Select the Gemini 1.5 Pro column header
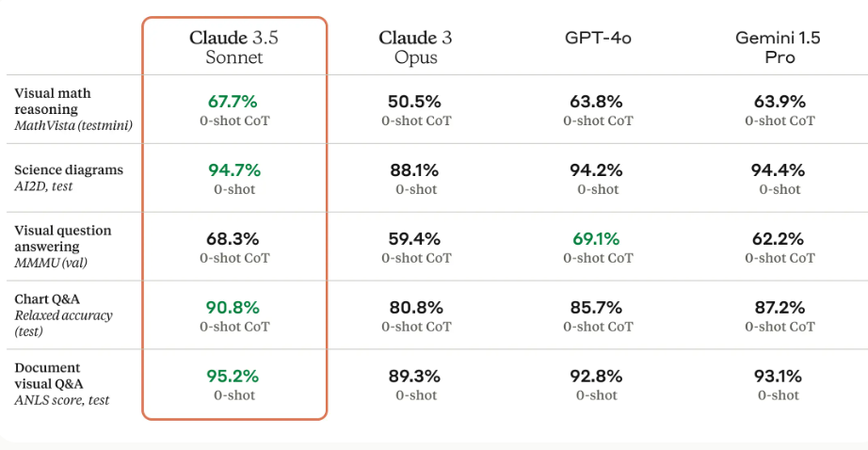The image size is (868, 450). point(779,47)
